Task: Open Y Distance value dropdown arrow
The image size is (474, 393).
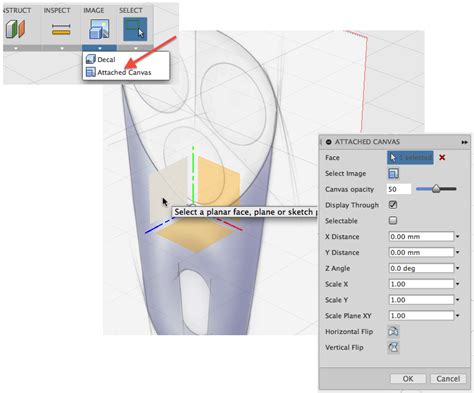Action: [458, 252]
